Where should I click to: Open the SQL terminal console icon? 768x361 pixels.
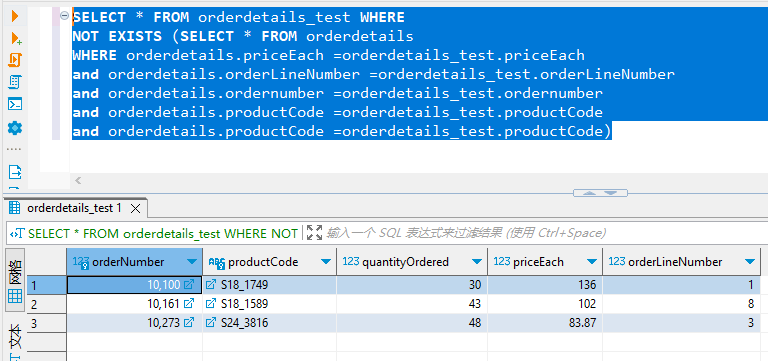pos(15,105)
